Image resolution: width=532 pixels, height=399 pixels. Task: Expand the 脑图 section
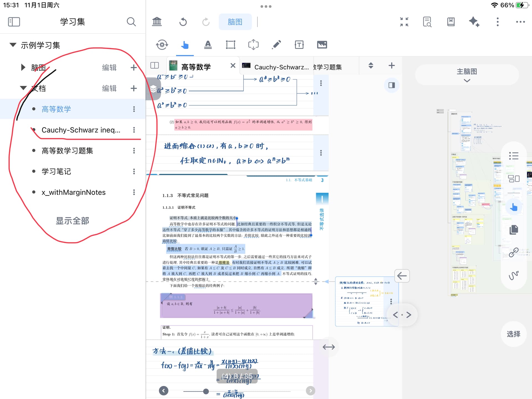coord(23,67)
